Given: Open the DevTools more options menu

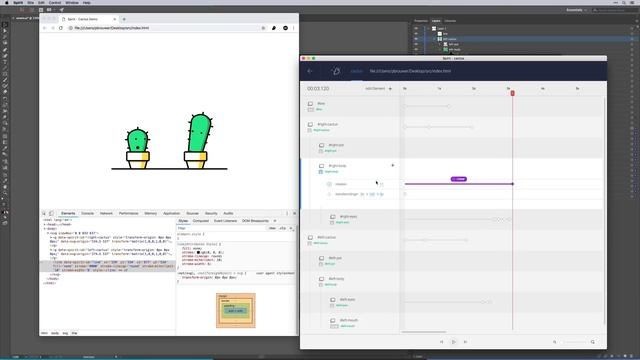Looking at the screenshot, I should 287,213.
